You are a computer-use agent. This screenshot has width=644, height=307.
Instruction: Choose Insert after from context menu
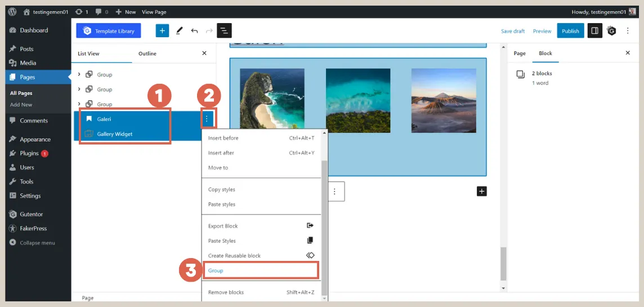pos(261,153)
